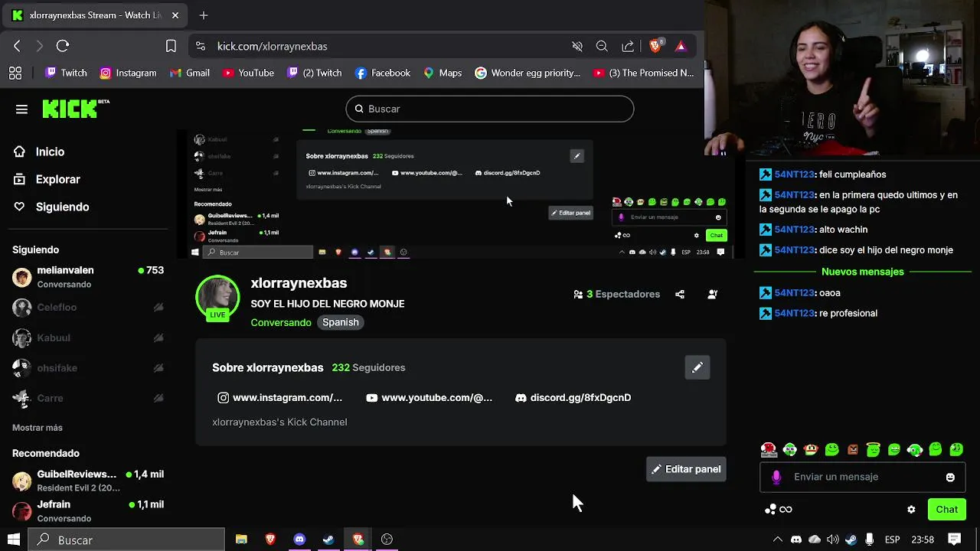Viewport: 980px width, 551px height.
Task: Show hidden system tray icons
Action: 778,540
